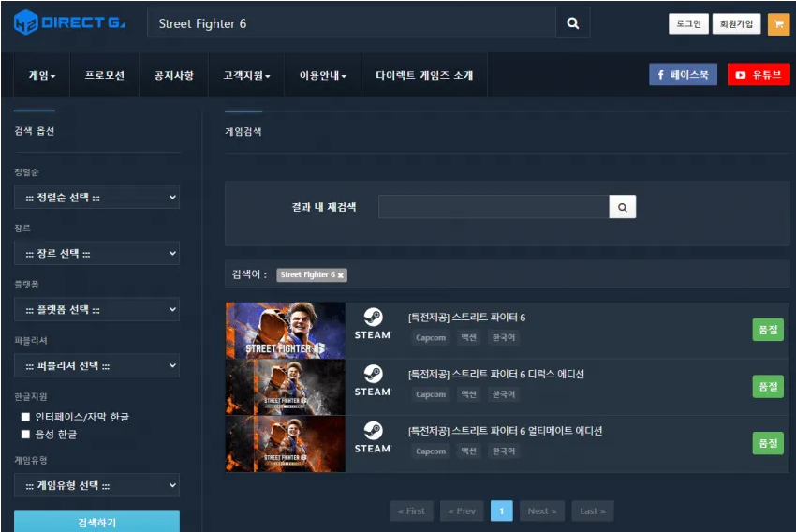Image resolution: width=796 pixels, height=532 pixels.
Task: Expand the 고객지원 menu
Action: (x=246, y=75)
